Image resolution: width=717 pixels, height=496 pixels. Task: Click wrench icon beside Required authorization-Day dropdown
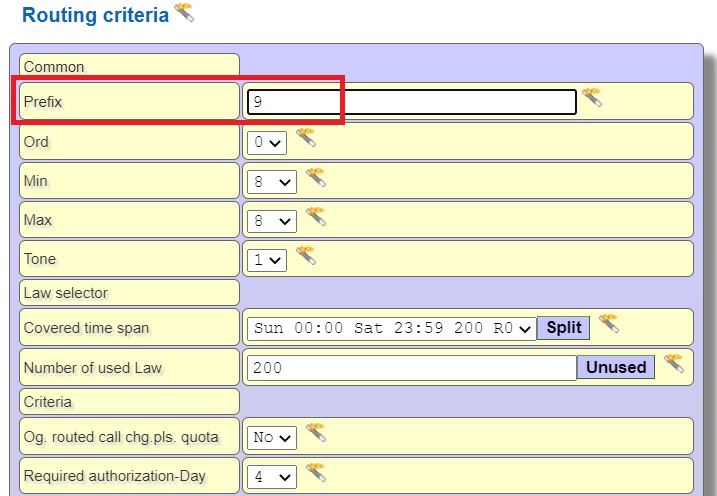(315, 473)
